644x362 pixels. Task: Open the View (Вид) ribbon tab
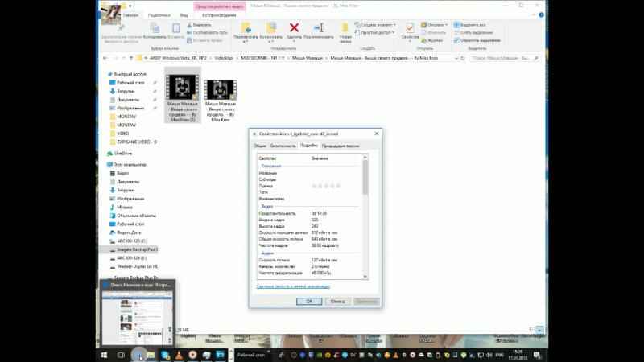pos(184,14)
